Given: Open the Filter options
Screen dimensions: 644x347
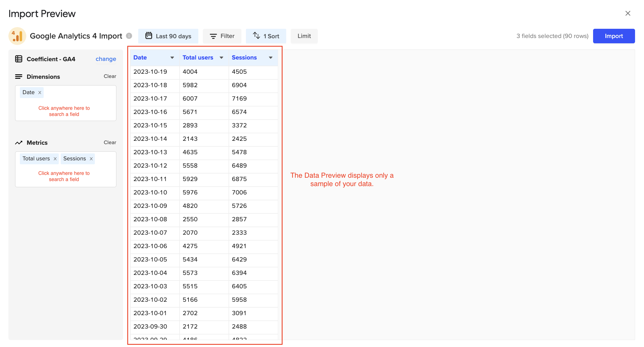Looking at the screenshot, I should 222,36.
